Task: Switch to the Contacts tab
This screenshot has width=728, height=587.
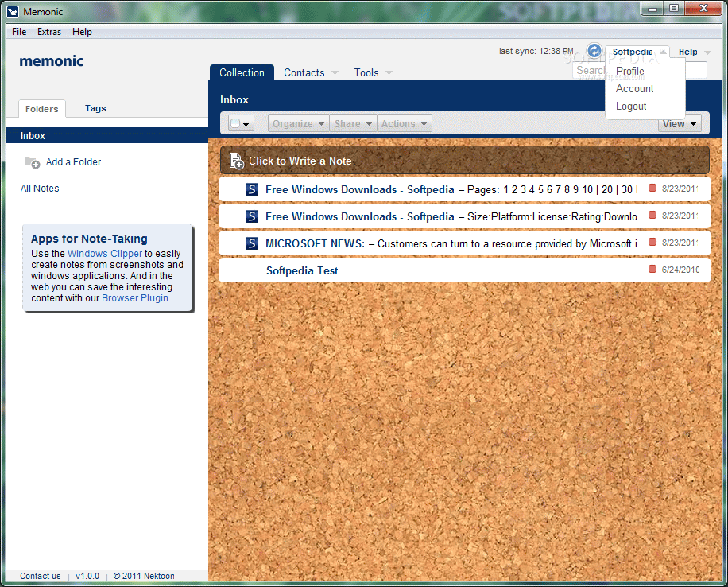Action: tap(304, 73)
